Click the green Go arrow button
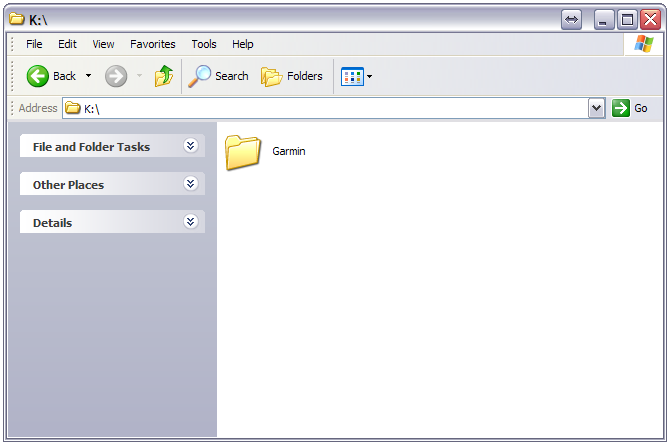 [621, 108]
